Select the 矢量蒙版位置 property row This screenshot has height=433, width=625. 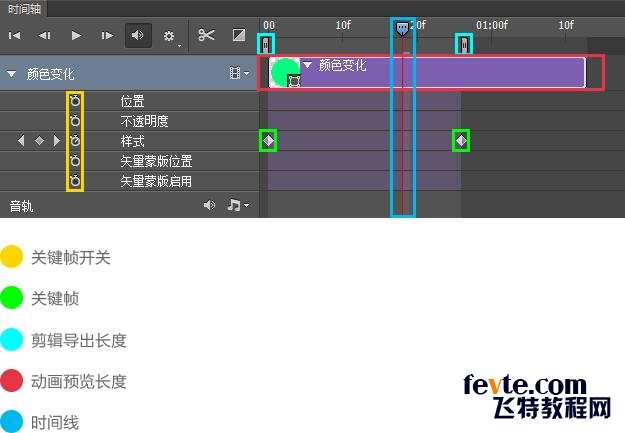point(130,161)
